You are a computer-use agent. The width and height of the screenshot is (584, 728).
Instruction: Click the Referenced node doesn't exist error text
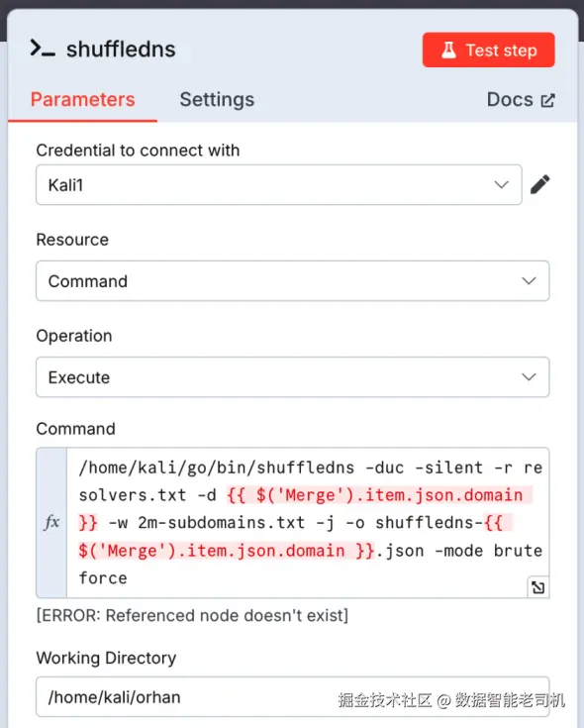[x=192, y=616]
